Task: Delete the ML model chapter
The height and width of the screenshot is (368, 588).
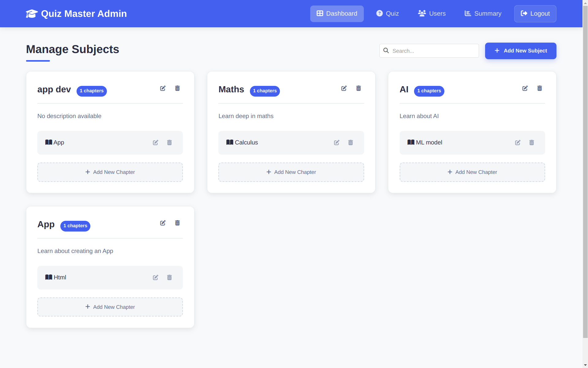Action: tap(532, 143)
